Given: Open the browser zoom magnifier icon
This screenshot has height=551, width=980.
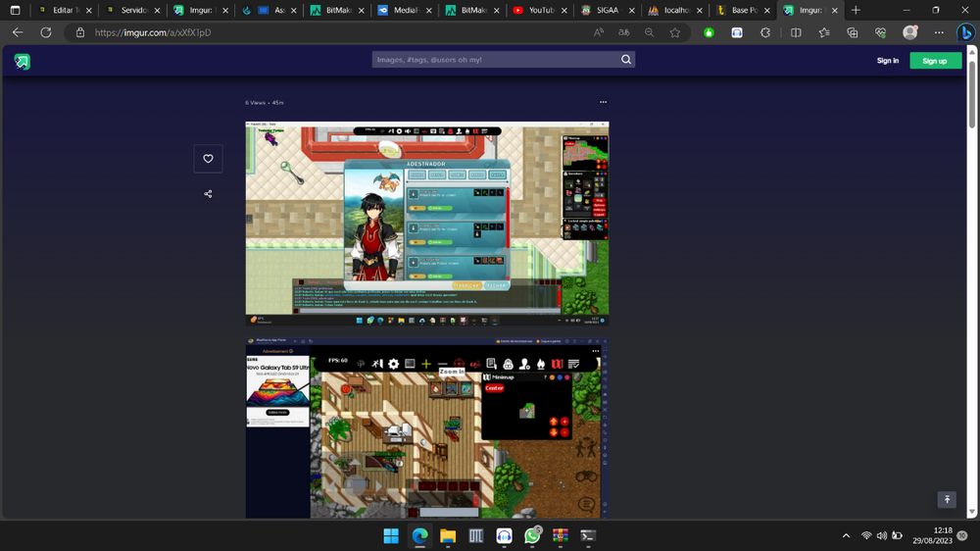Looking at the screenshot, I should 649,32.
